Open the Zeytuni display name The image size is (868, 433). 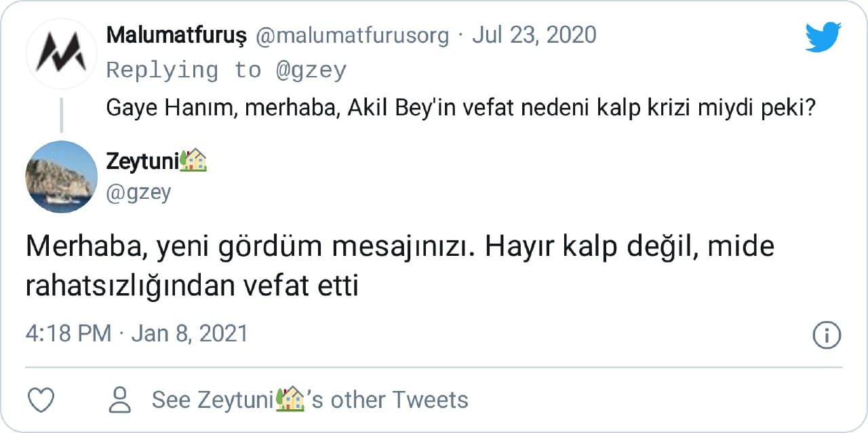pyautogui.click(x=142, y=161)
